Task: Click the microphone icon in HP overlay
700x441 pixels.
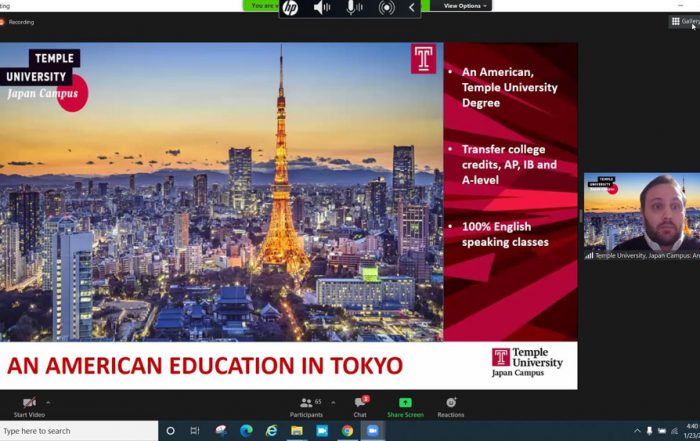Action: 354,8
